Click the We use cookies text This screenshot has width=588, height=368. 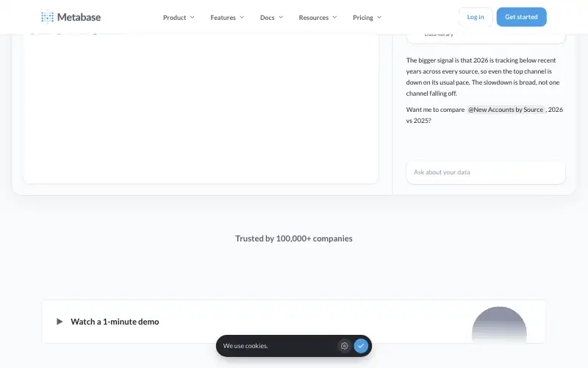coord(245,346)
